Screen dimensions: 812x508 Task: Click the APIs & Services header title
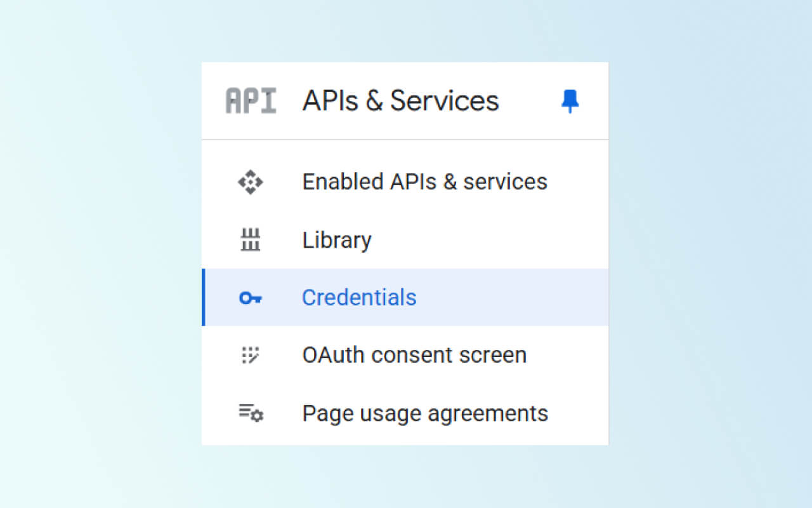[x=400, y=101]
